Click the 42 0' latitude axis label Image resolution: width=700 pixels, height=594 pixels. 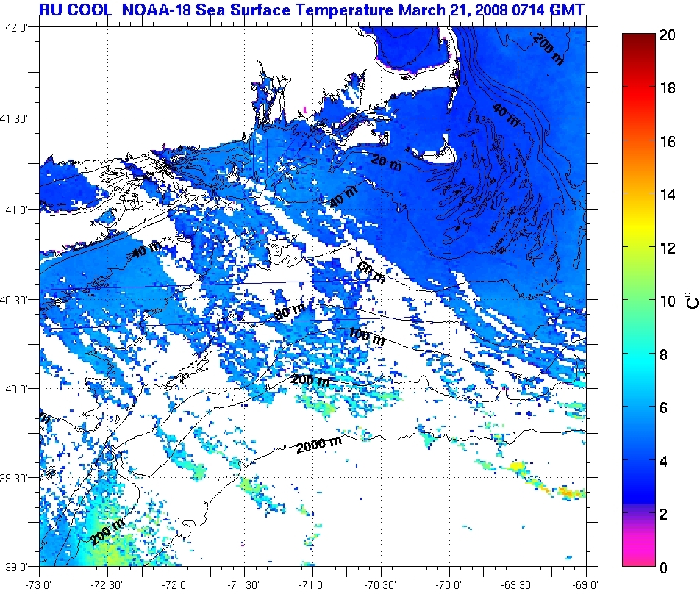coord(19,28)
